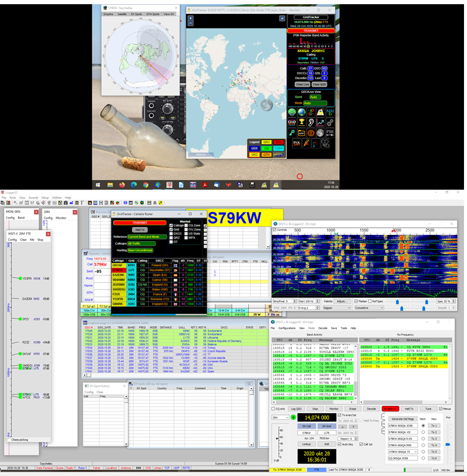
Task: Click the Windows Start button
Action: (98, 185)
